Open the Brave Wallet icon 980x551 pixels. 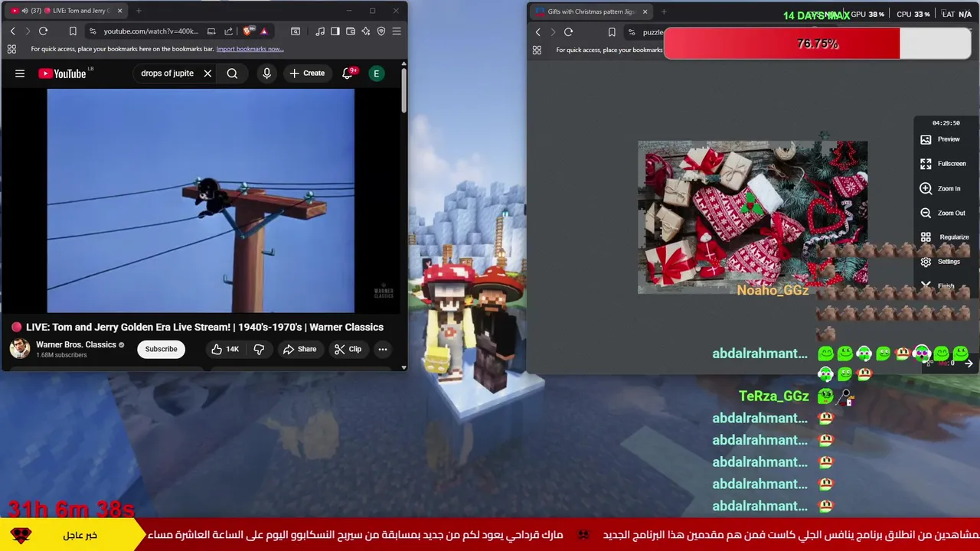click(x=351, y=31)
